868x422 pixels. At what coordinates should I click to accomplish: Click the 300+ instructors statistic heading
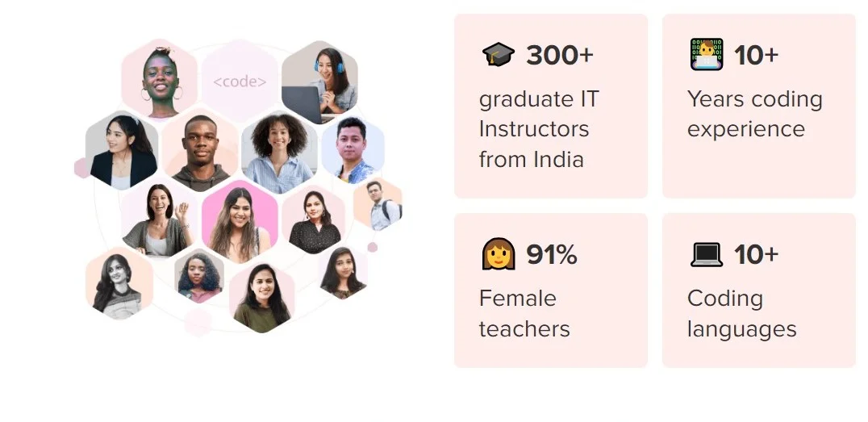click(x=559, y=55)
